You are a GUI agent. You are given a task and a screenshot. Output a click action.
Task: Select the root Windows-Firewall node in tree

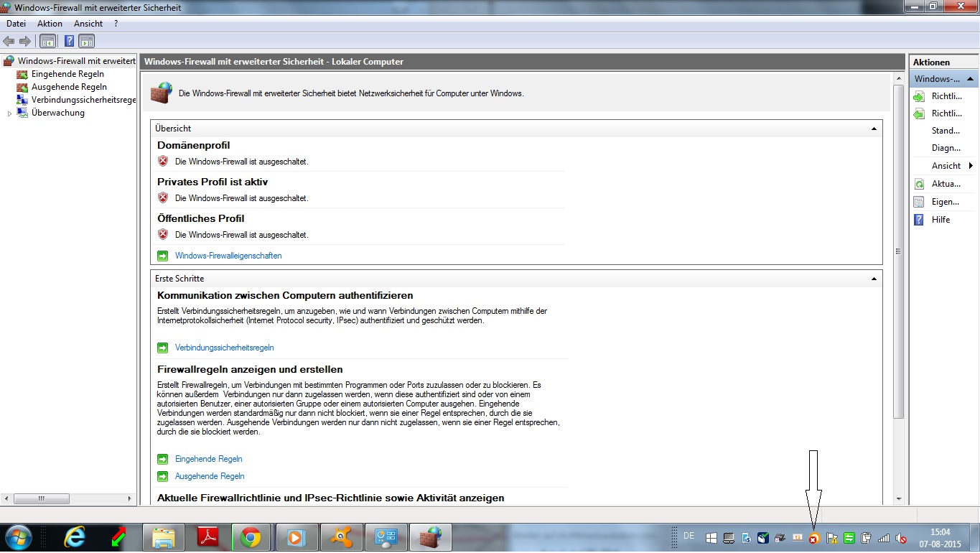70,61
